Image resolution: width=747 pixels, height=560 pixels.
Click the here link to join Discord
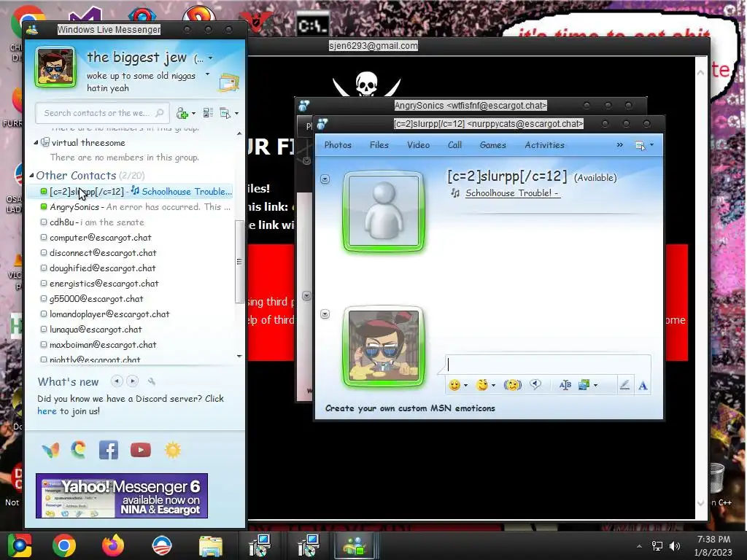(47, 411)
